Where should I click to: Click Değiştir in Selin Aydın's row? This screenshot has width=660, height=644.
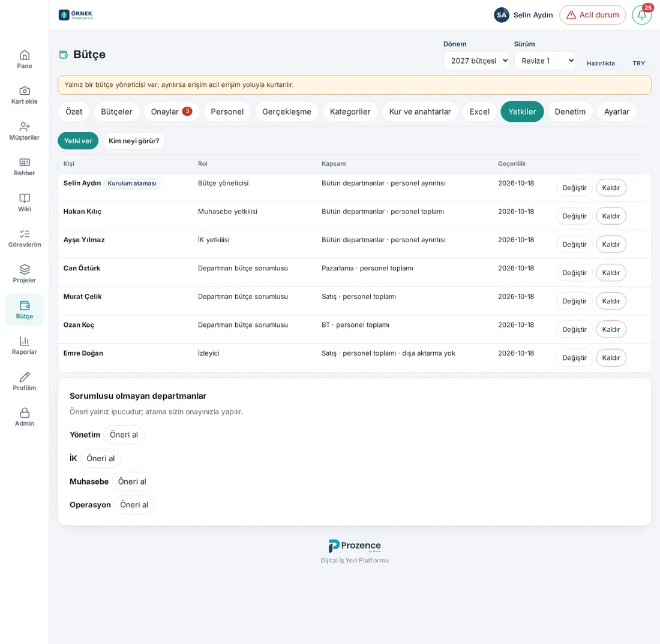pyautogui.click(x=574, y=188)
